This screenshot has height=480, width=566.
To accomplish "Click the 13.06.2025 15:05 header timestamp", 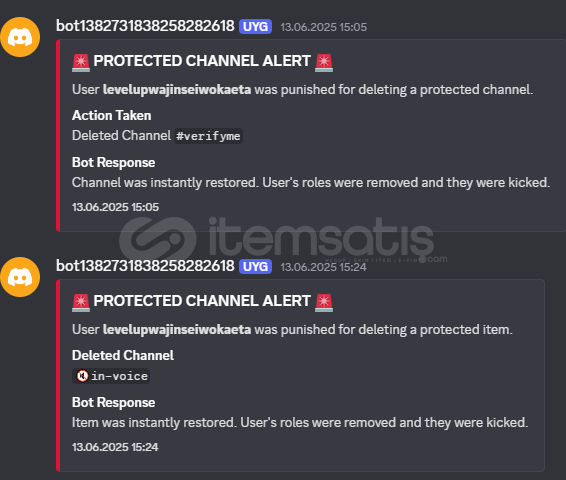I will pyautogui.click(x=323, y=27).
